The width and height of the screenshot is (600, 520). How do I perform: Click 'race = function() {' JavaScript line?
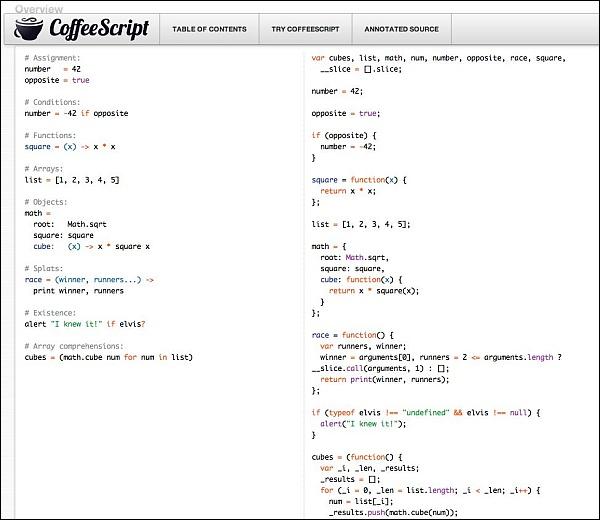point(352,336)
